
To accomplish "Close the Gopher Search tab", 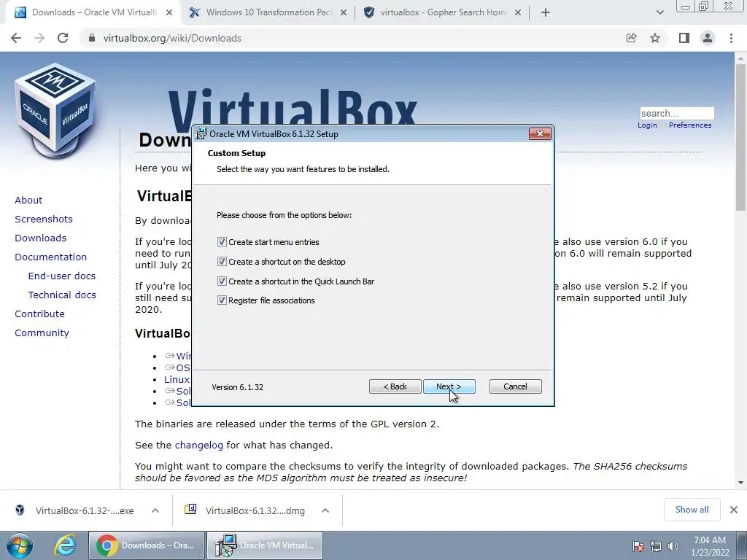I will 519,13.
